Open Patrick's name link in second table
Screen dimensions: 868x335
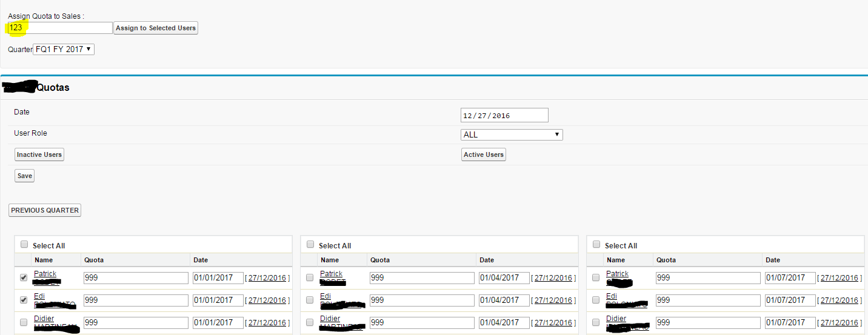point(331,274)
